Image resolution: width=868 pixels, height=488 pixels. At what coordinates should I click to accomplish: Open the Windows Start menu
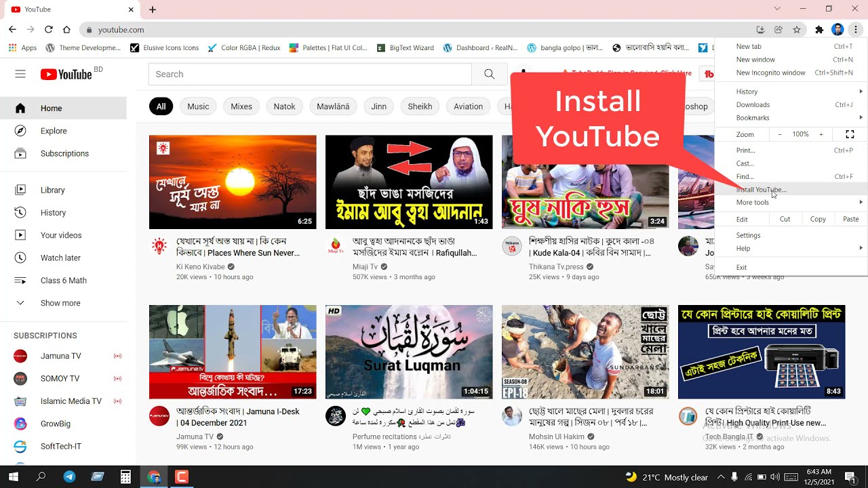click(13, 476)
